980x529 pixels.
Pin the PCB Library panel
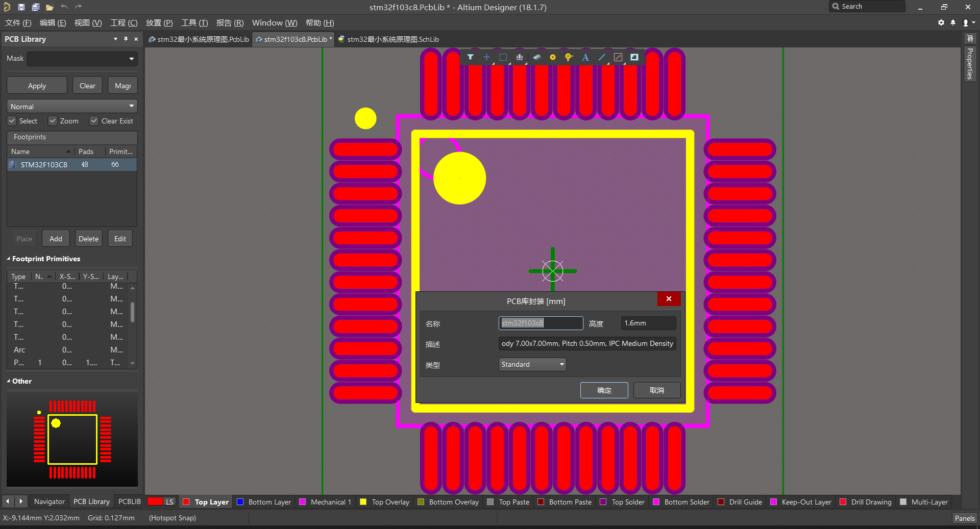126,39
